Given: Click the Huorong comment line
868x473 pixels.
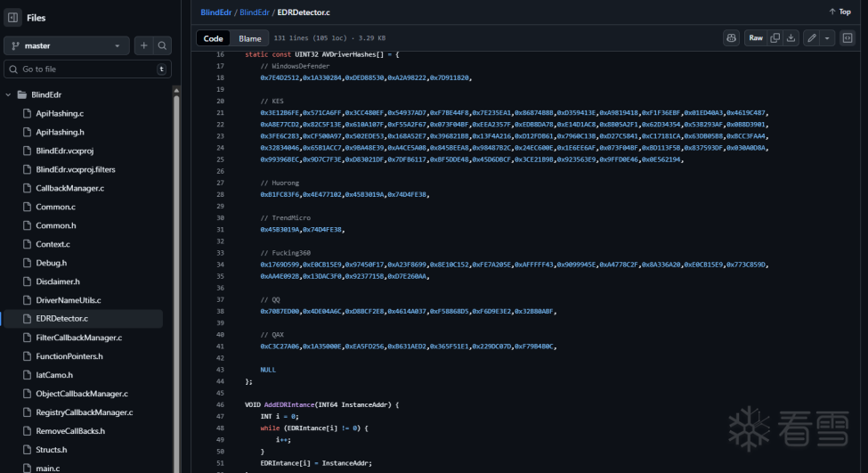Looking at the screenshot, I should [280, 183].
